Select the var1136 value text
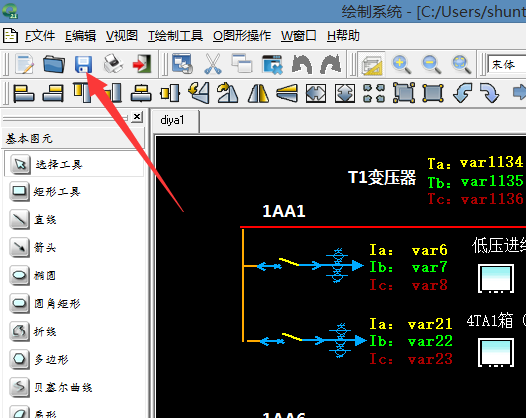This screenshot has width=526, height=418. pos(492,199)
